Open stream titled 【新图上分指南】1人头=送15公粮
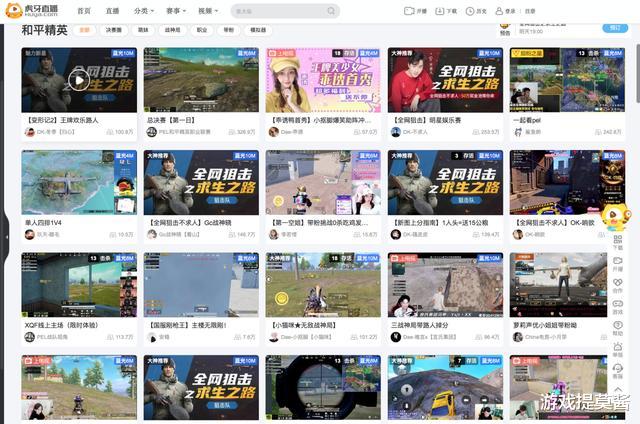The image size is (640, 424). tap(440, 223)
